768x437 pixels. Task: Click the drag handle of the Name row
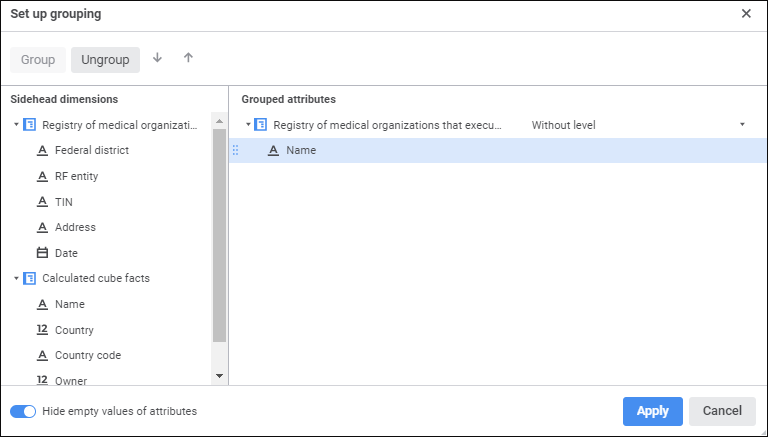pos(236,150)
